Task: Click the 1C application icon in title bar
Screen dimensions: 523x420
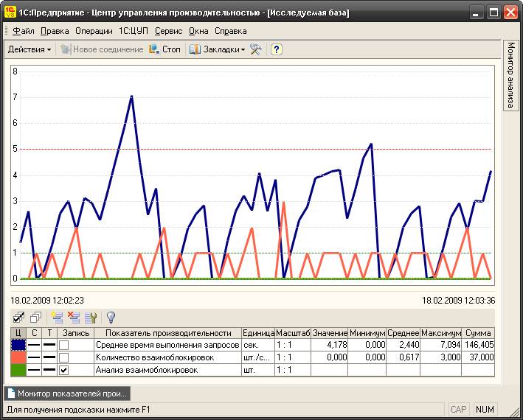Action: pos(10,13)
